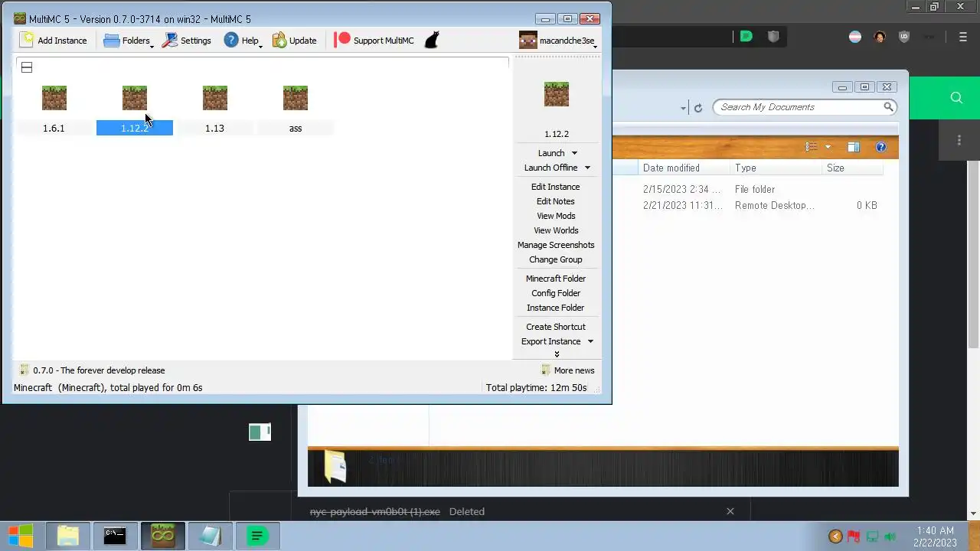
Task: Open the Help menu in MultiMC
Action: coord(243,41)
